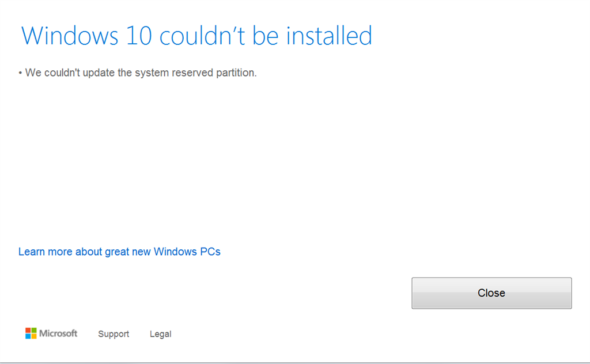
Task: Click the Close button
Action: [491, 293]
